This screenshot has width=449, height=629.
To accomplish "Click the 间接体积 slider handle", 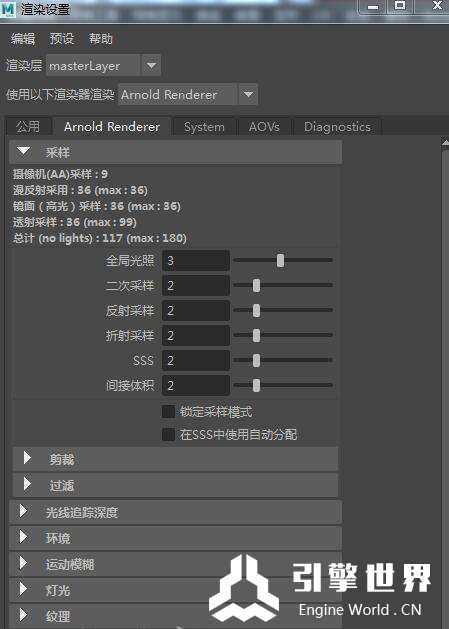I will click(256, 385).
